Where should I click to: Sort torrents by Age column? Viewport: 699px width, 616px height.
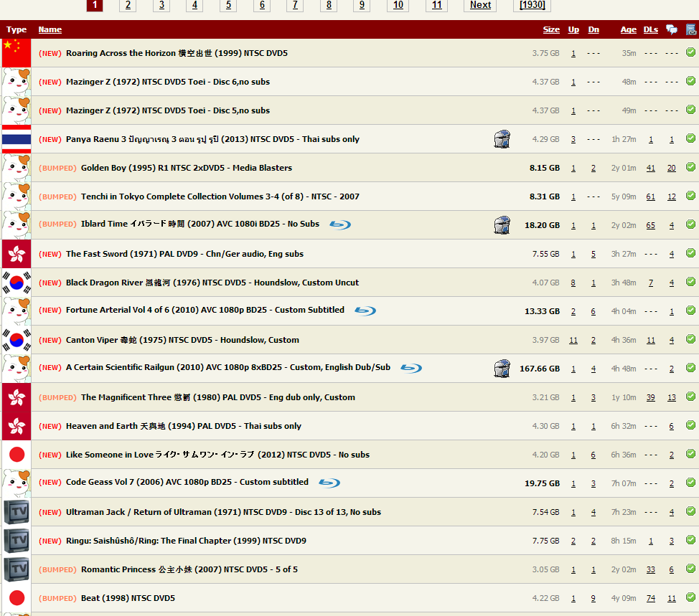(629, 29)
